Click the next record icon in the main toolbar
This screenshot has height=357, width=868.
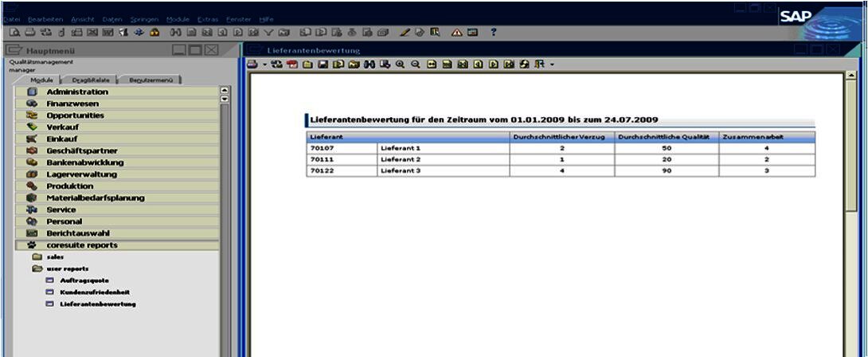point(237,32)
